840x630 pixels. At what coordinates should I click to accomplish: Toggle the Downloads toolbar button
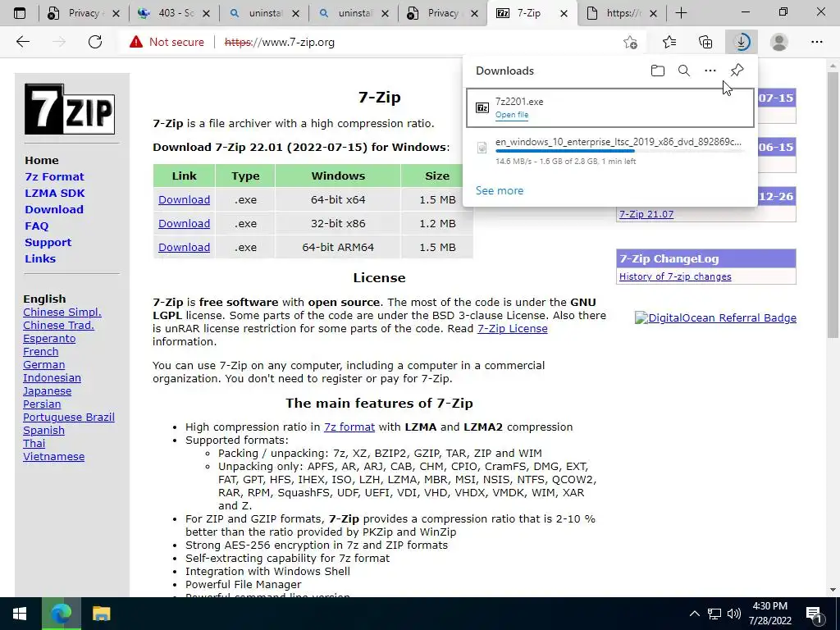point(742,42)
